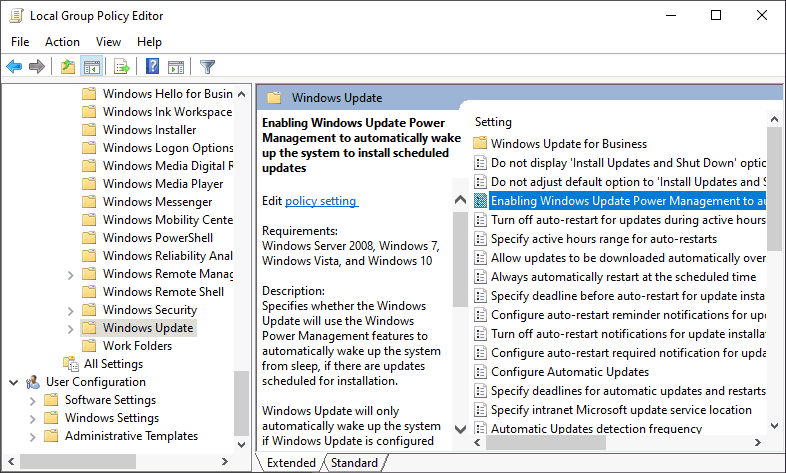
Task: Open Help via the question mark icon
Action: (x=152, y=66)
